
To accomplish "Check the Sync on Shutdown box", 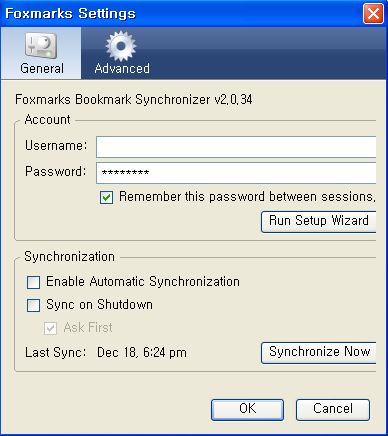I will [33, 305].
